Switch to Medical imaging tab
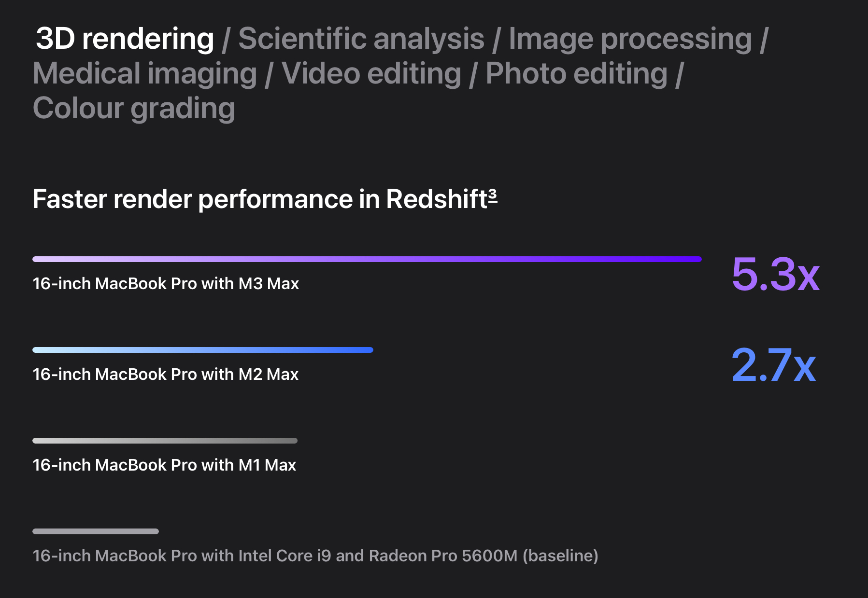Viewport: 868px width, 598px height. pyautogui.click(x=144, y=73)
